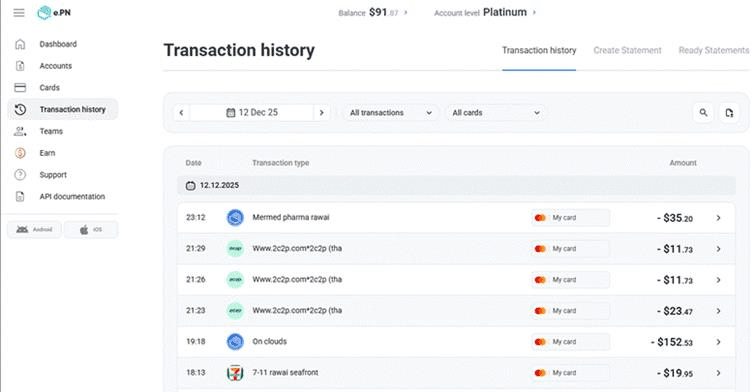Click the Accounts document icon
The image size is (756, 392).
[x=20, y=66]
